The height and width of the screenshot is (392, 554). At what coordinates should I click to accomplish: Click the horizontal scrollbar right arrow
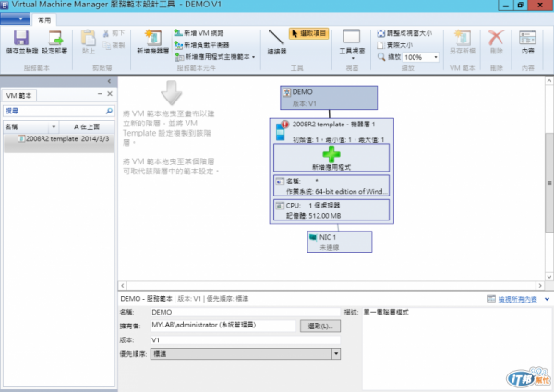pos(540,285)
